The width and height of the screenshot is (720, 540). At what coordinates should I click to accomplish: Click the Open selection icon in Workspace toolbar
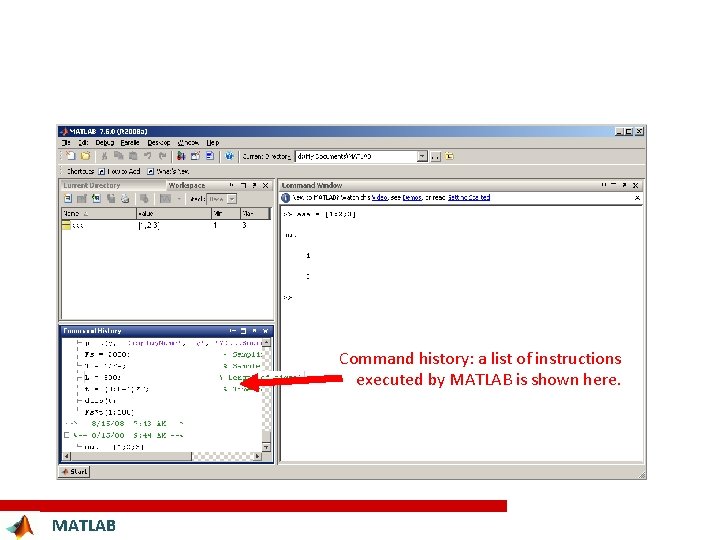coord(82,199)
